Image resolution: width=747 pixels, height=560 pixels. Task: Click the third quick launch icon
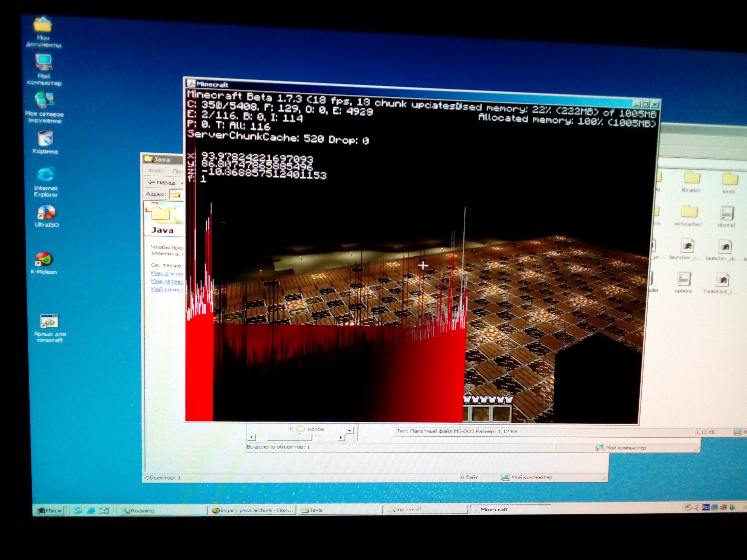point(104,511)
